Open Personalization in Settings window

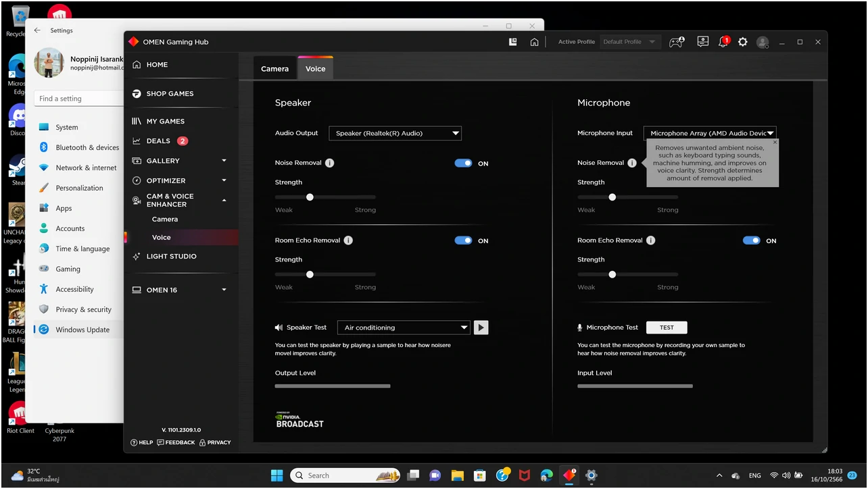point(79,188)
